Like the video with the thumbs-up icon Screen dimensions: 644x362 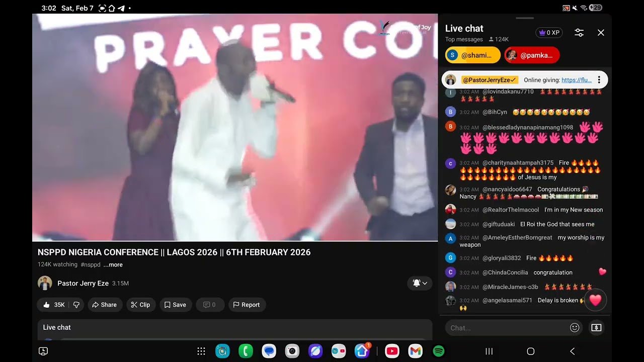coord(53,305)
